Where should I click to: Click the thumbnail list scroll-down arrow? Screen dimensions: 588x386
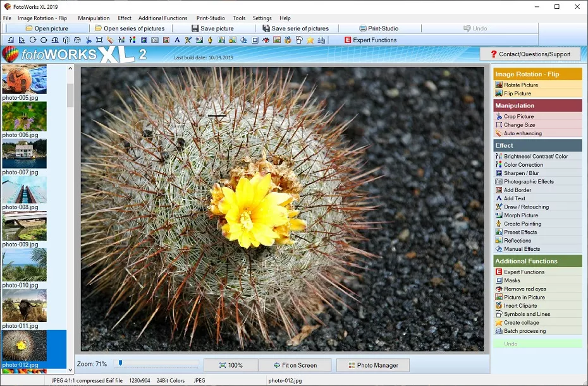coord(70,370)
